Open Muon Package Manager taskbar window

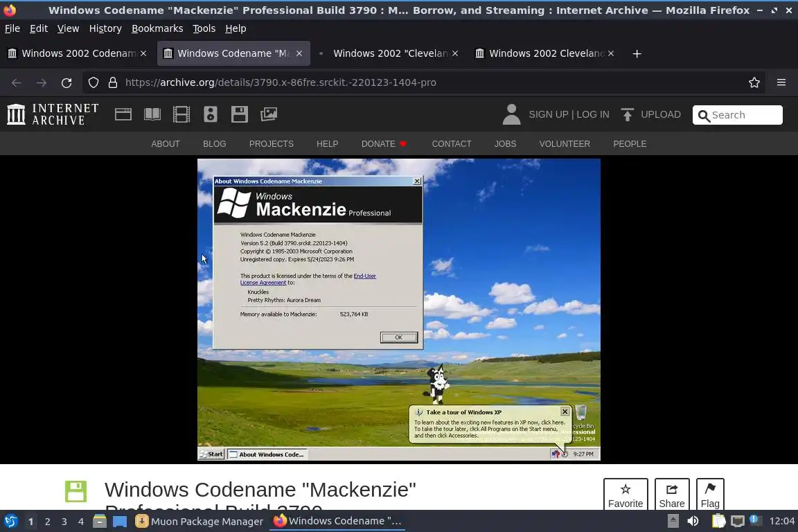click(199, 522)
